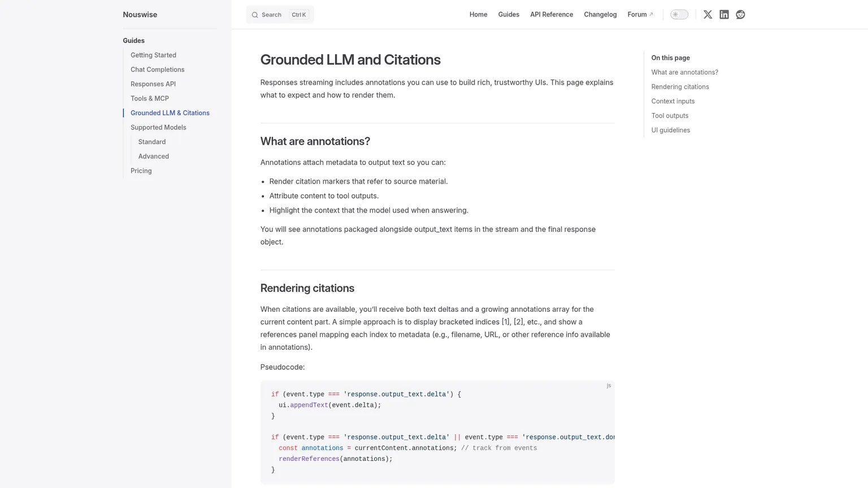Click the Ctrl K shortcut badge
The width and height of the screenshot is (868, 488).
[x=298, y=15]
